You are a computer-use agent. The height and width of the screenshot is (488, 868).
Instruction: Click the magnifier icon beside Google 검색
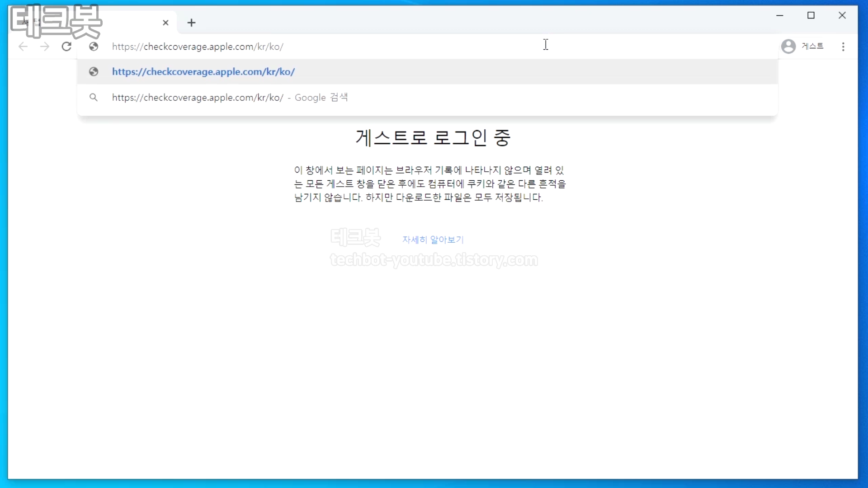(x=94, y=97)
